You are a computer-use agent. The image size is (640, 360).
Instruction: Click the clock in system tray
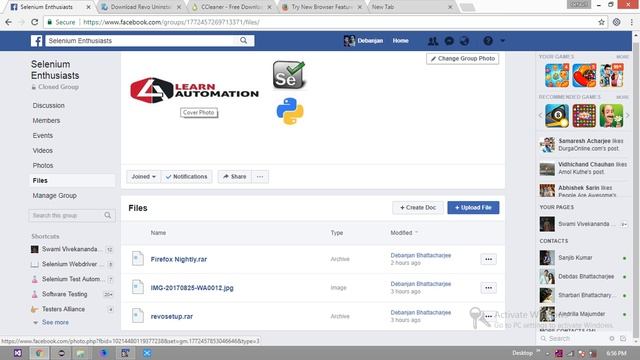(616, 353)
